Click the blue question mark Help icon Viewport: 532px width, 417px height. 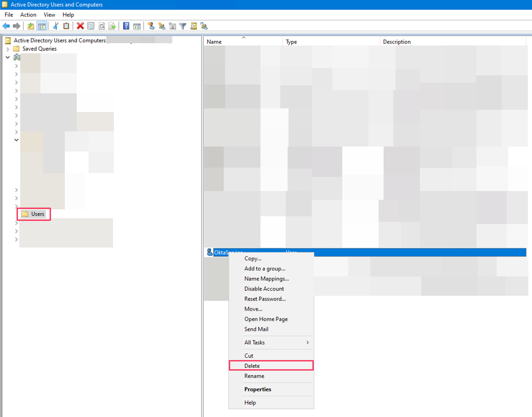coord(126,26)
